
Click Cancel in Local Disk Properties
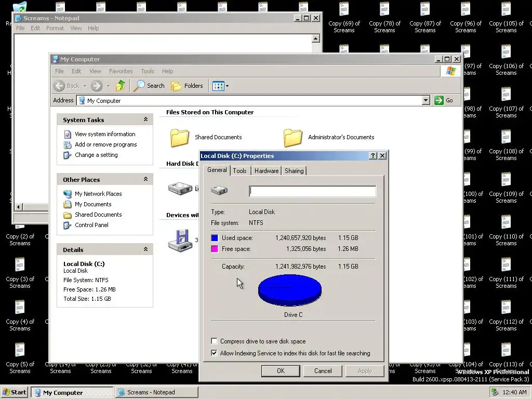(323, 371)
